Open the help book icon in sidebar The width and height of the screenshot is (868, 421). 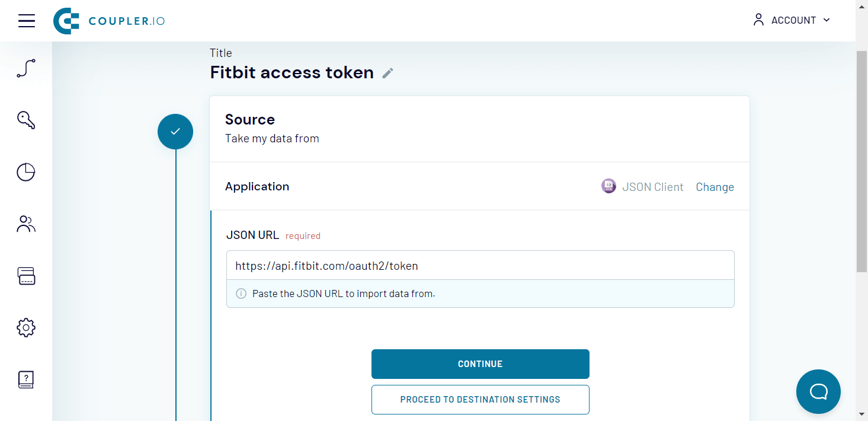[x=26, y=379]
